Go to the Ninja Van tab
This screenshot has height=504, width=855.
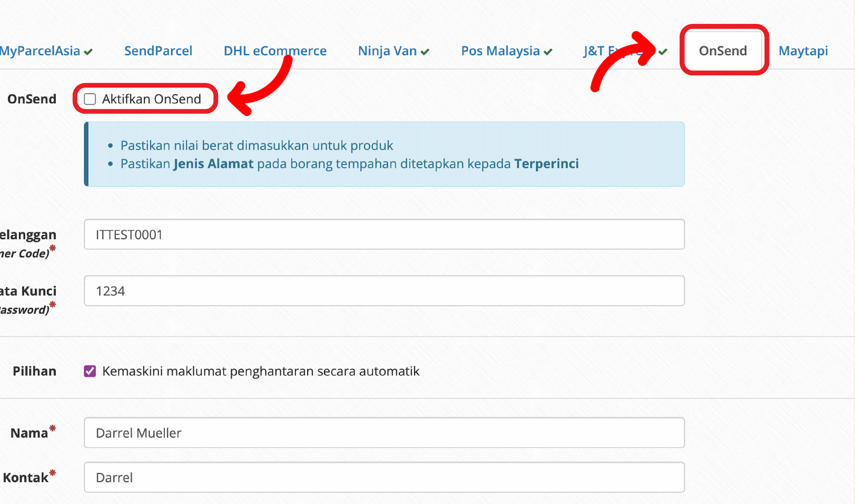(x=387, y=51)
